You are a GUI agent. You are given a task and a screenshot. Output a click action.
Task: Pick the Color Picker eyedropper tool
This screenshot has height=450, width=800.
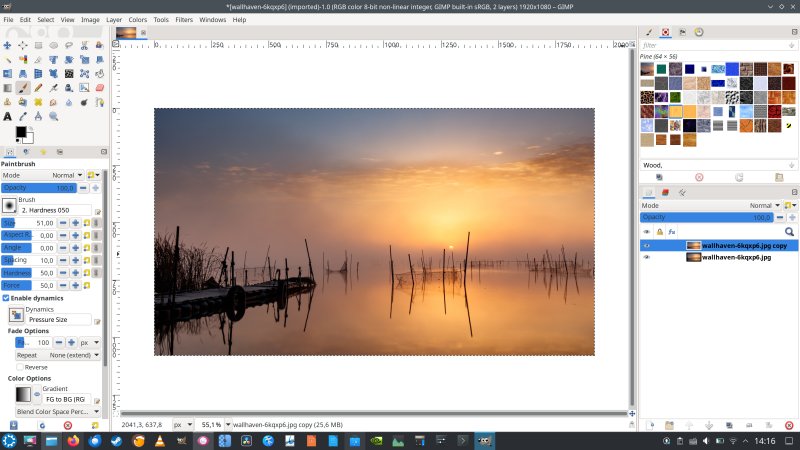pos(23,116)
